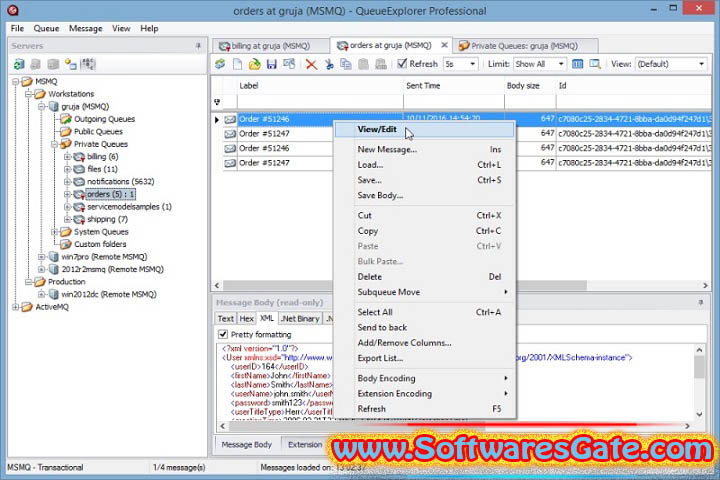Choose New Message... in the context menu
The width and height of the screenshot is (720, 480).
424,149
